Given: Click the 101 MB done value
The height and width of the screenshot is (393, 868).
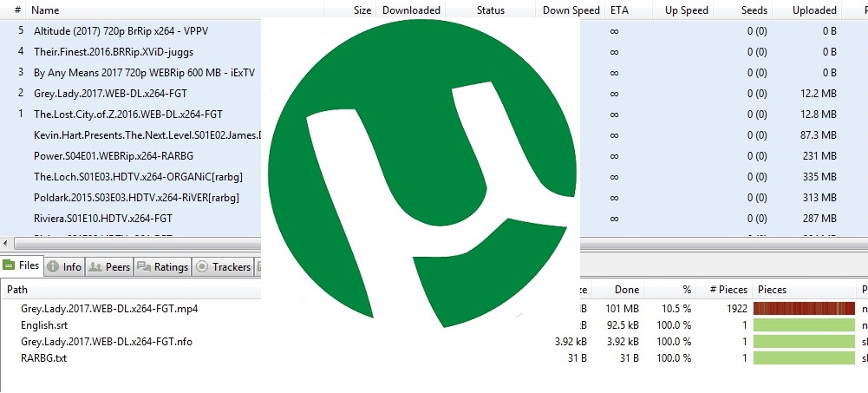Looking at the screenshot, I should (x=623, y=308).
